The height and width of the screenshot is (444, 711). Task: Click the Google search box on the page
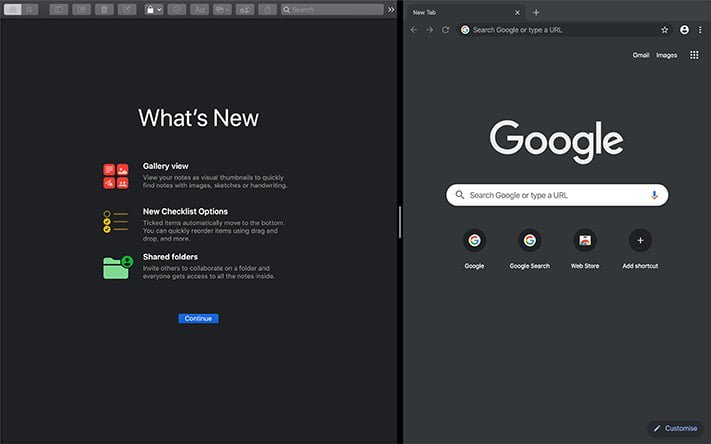pyautogui.click(x=557, y=195)
